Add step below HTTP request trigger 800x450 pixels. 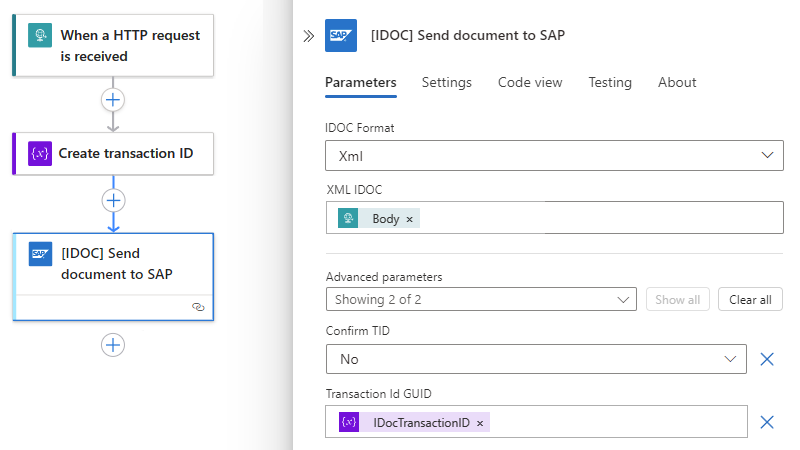point(113,100)
